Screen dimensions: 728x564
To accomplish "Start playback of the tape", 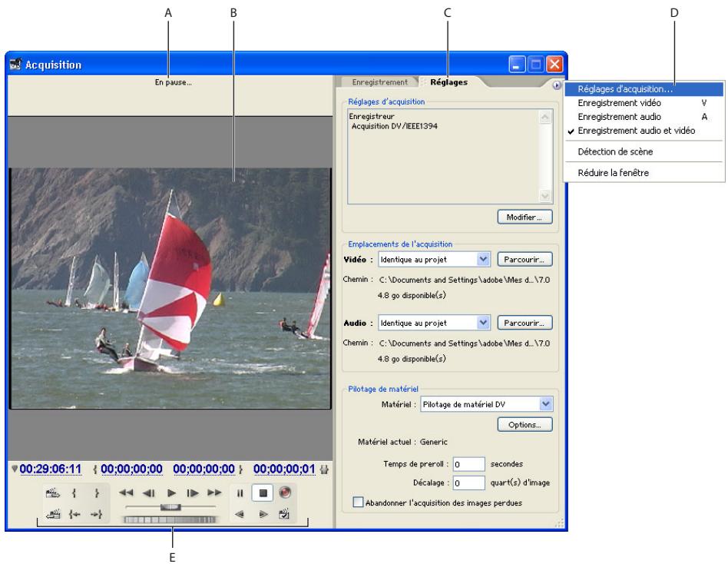I will [x=170, y=494].
